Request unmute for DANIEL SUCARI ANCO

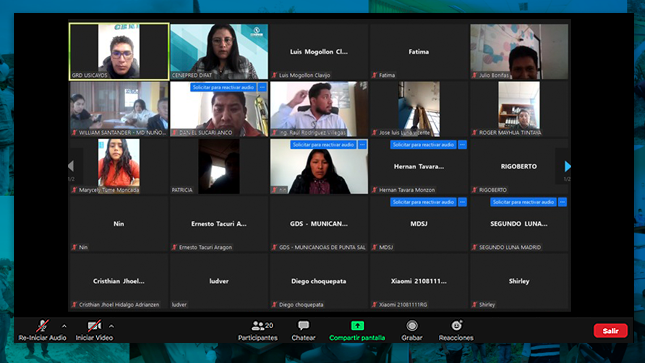223,87
